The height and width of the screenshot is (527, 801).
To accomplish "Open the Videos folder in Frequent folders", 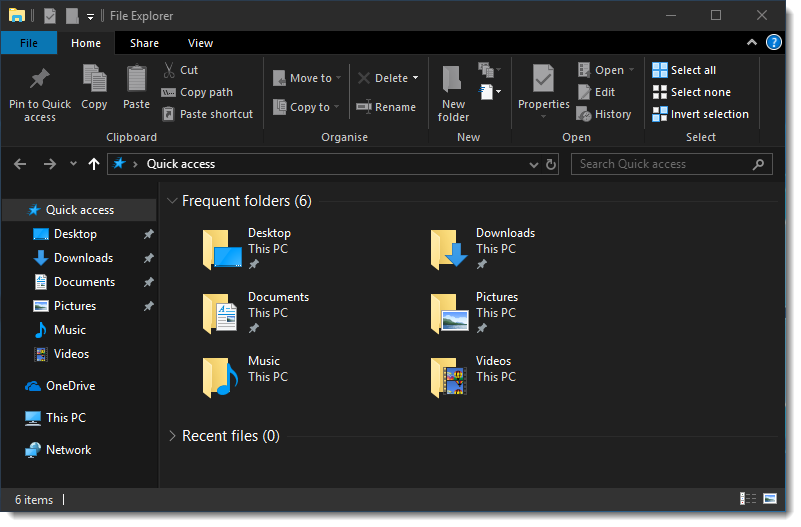I will 474,377.
